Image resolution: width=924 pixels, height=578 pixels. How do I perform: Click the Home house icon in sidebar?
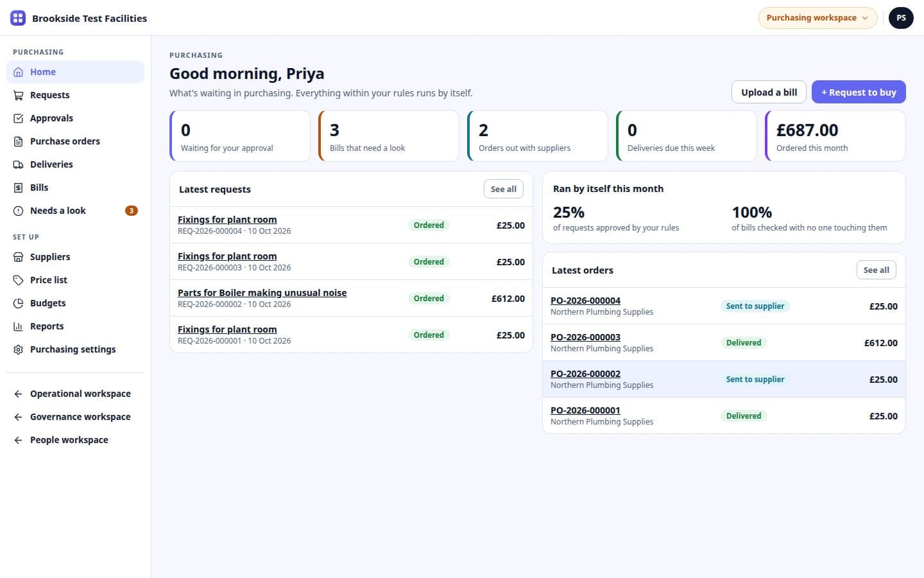point(18,72)
